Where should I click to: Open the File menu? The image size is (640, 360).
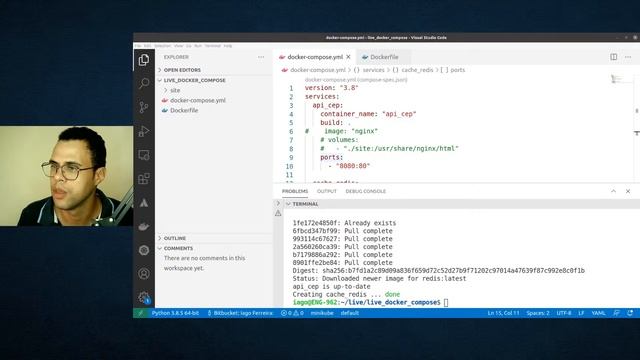pyautogui.click(x=138, y=46)
